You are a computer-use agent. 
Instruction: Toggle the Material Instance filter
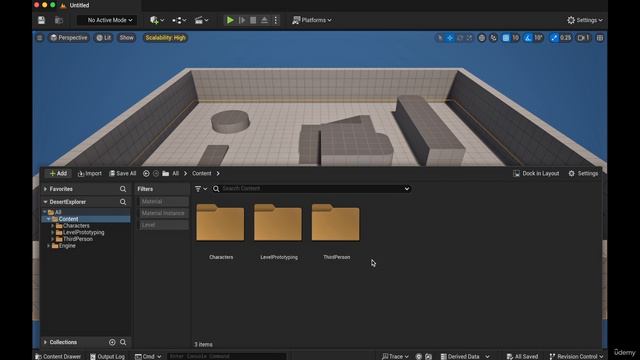click(x=163, y=213)
